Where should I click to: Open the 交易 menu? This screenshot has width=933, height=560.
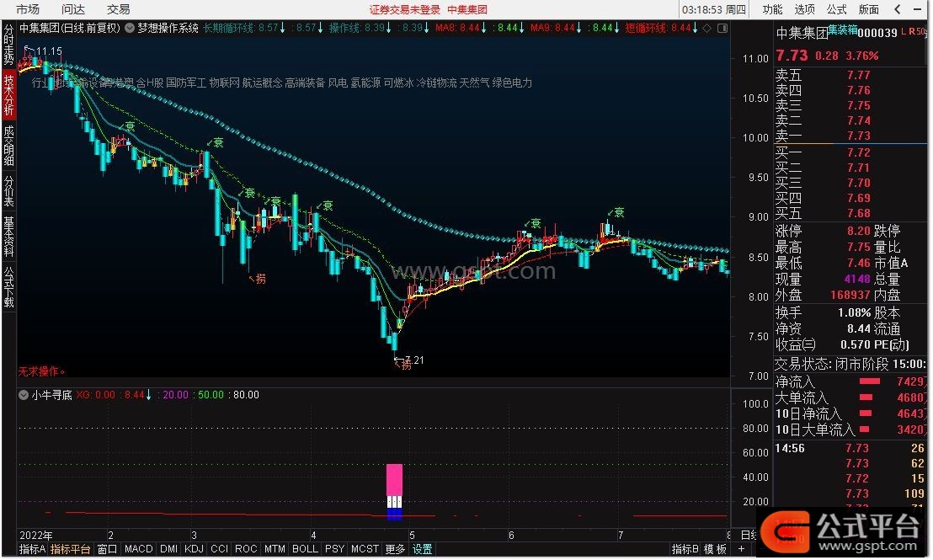119,9
